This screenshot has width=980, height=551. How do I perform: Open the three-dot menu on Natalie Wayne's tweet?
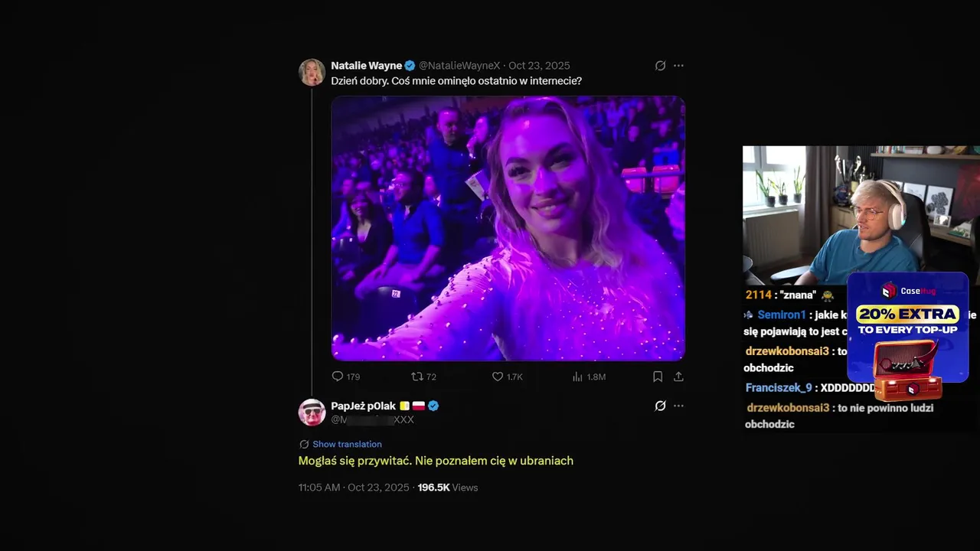click(678, 66)
